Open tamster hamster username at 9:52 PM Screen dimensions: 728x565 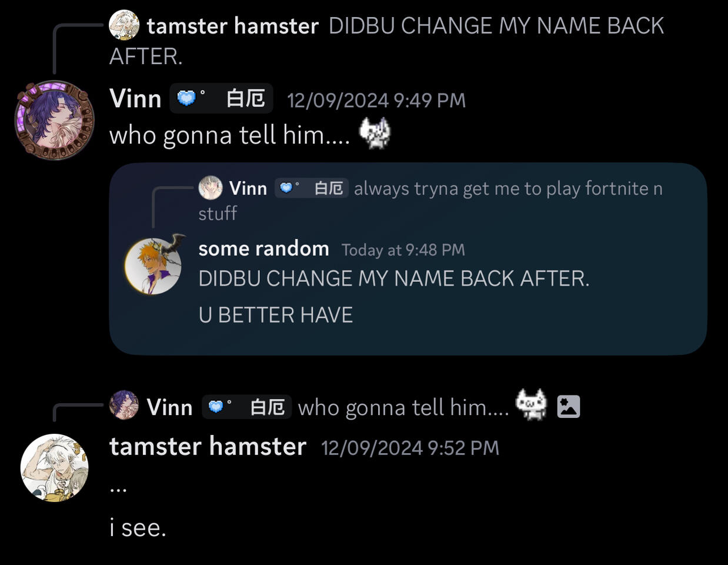point(208,446)
